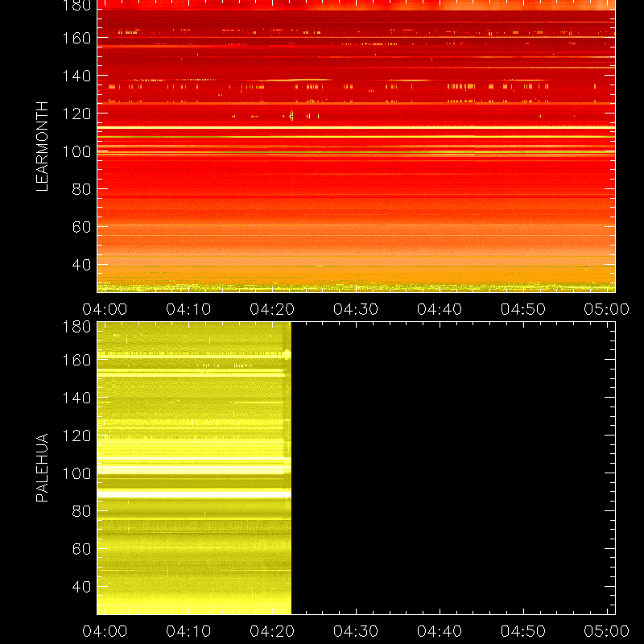The image size is (644, 644).
Task: Select the 04:30 time label under Palehua plot
Action: tap(356, 631)
